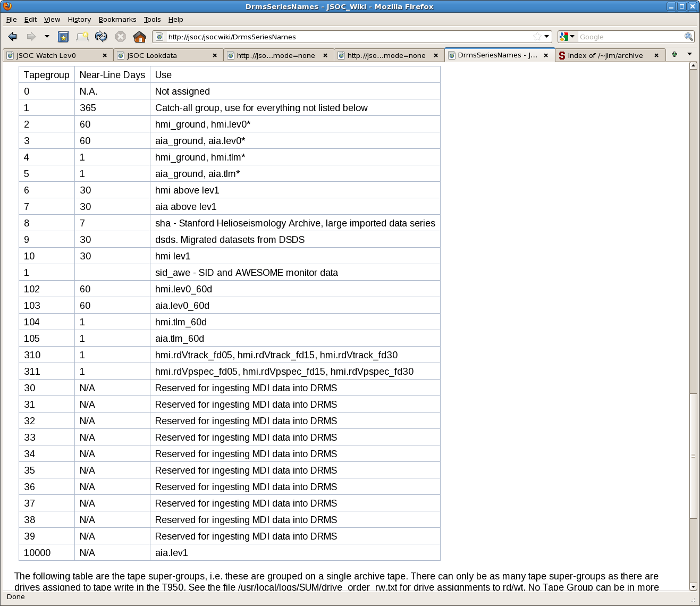Click the new-bookmark star toolbar icon

[x=82, y=37]
